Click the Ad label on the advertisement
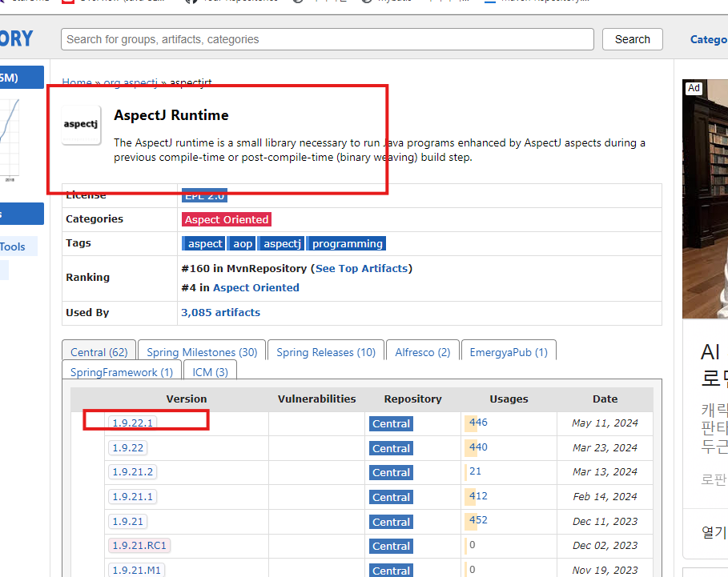Viewport: 728px width, 577px height. click(694, 88)
